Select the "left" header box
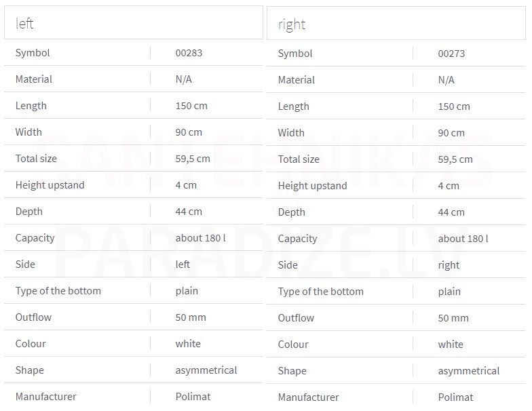 pos(133,22)
